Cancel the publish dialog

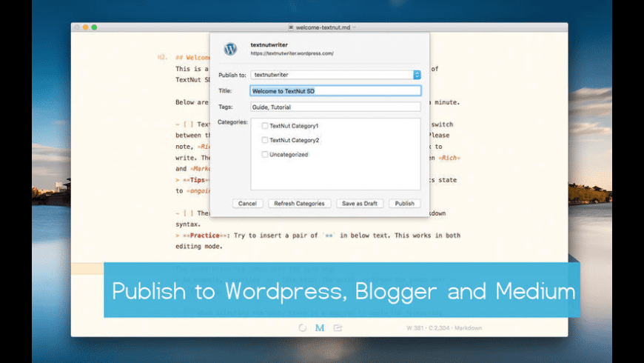pos(247,204)
